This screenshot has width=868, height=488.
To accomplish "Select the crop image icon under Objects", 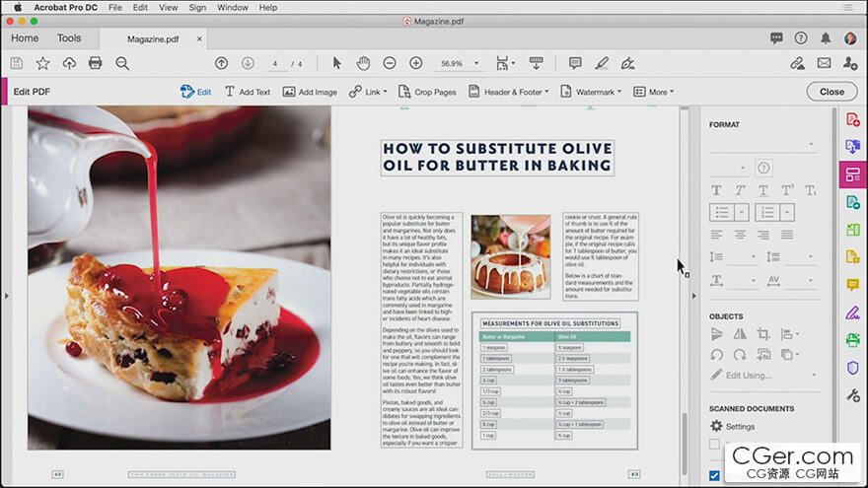I will pos(762,334).
